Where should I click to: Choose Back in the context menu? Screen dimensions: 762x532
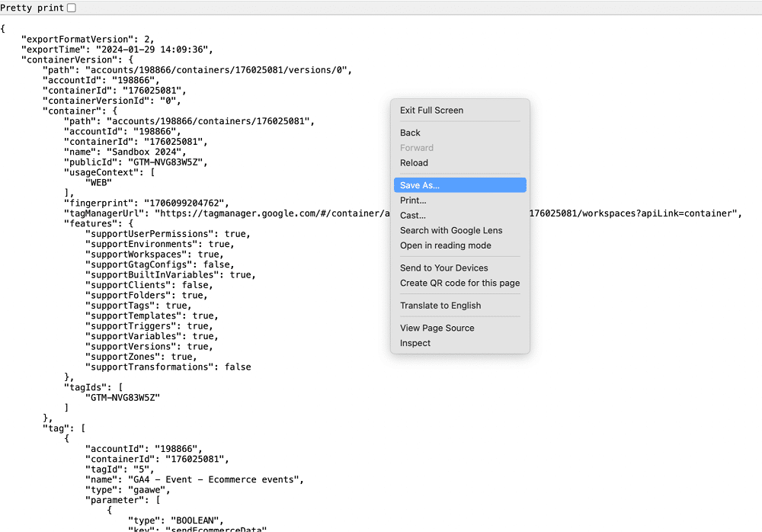(409, 133)
